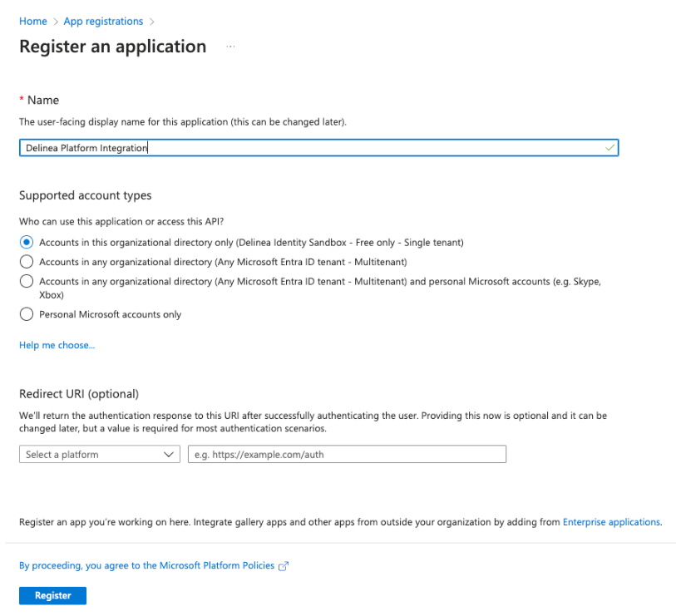Click the external link icon after Microsoft Platform Policies
The height and width of the screenshot is (616, 676).
pos(284,565)
